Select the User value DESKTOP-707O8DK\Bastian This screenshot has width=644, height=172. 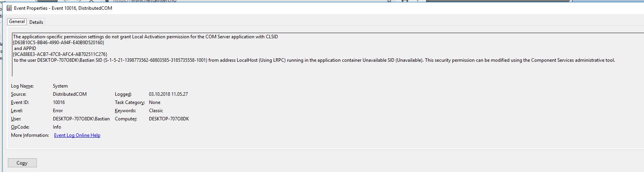(81, 119)
